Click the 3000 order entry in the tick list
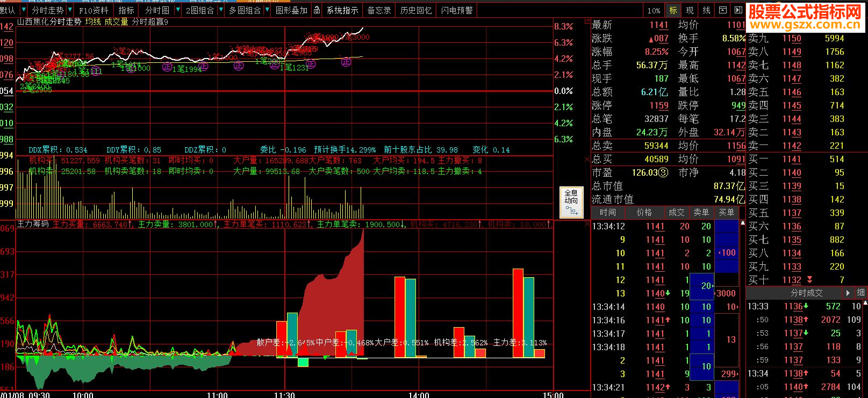The height and width of the screenshot is (398, 868). (x=726, y=293)
